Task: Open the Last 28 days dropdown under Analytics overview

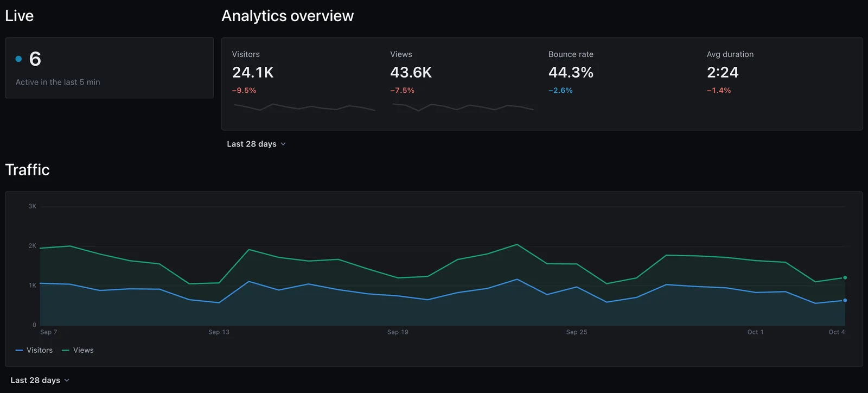Action: point(256,144)
